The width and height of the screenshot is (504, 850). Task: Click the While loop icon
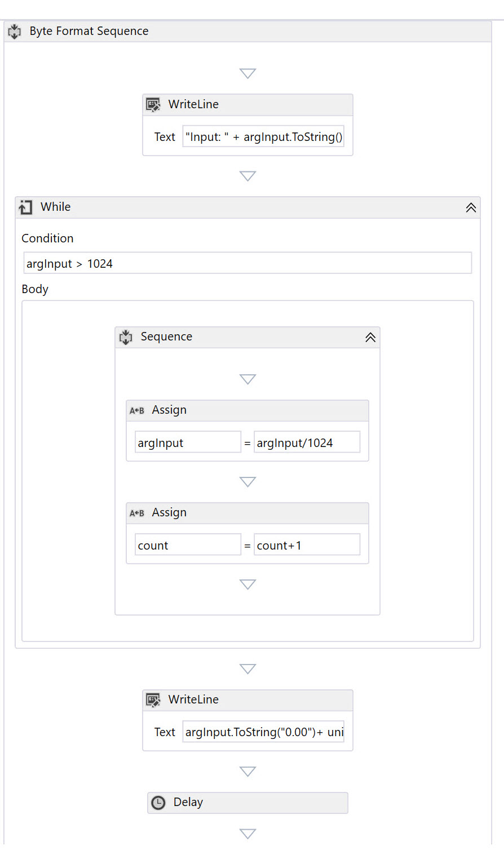(26, 207)
